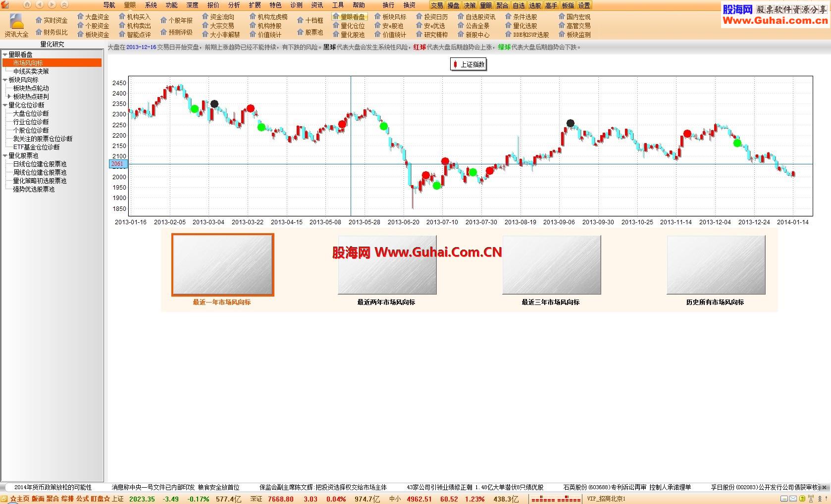This screenshot has height=504, width=831.
Task: Click the 设置 button
Action: 584,5
